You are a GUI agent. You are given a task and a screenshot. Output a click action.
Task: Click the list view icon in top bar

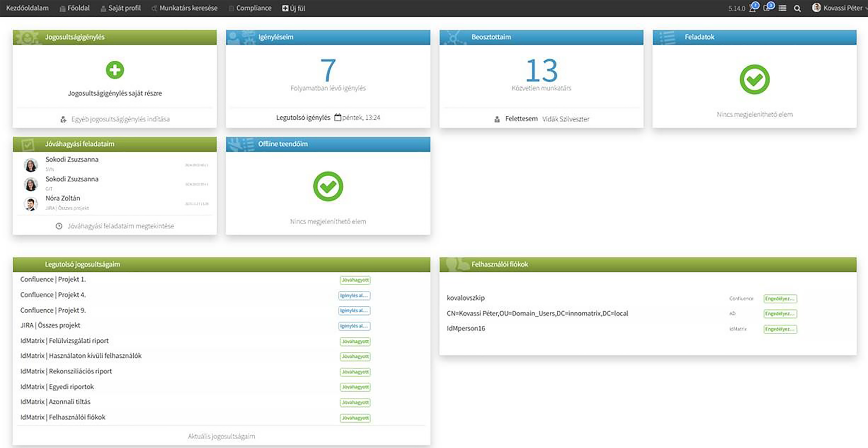782,8
